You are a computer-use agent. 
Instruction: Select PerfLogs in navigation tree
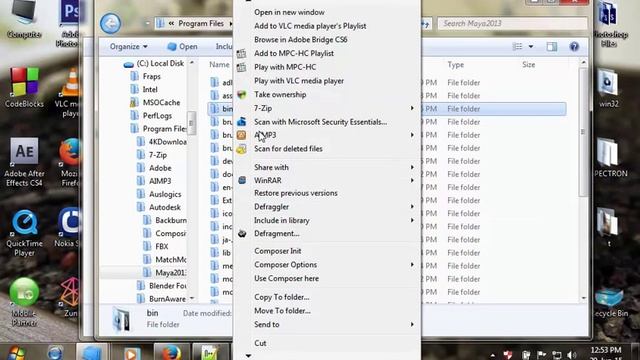coord(157,116)
